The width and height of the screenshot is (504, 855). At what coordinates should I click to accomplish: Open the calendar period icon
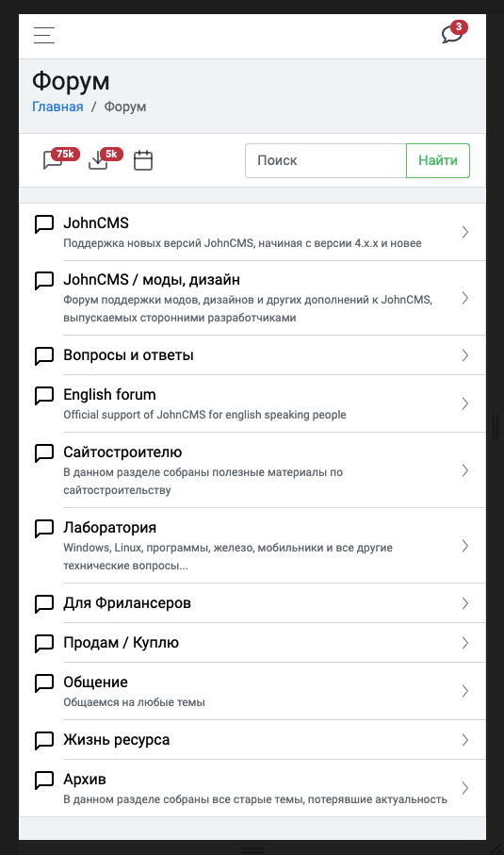143,160
